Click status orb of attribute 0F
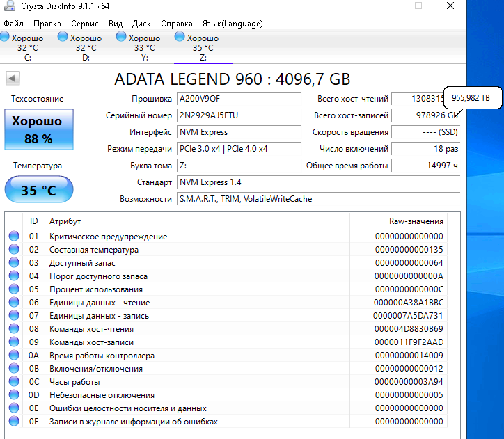Screen dimensions: 504x439 point(14,421)
